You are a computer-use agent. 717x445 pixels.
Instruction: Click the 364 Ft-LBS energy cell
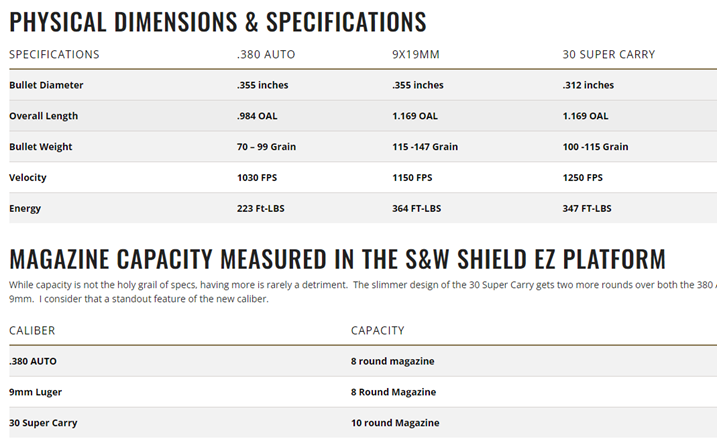(x=418, y=208)
